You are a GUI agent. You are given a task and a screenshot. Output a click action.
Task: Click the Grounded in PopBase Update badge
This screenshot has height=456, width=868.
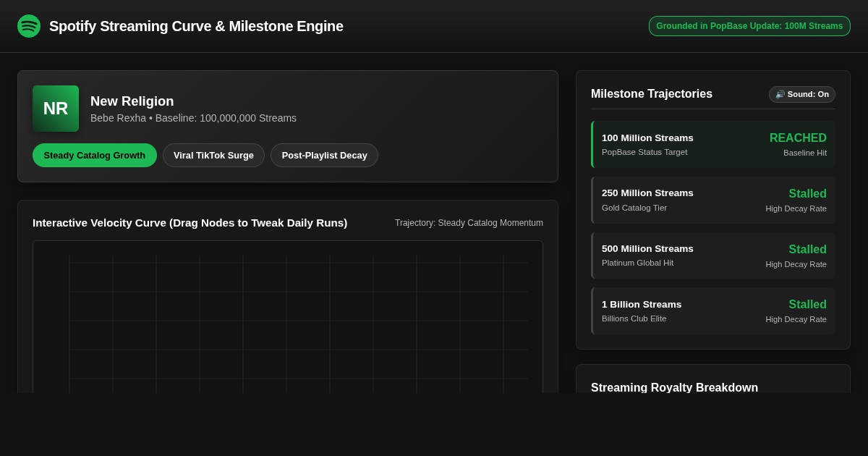[749, 26]
